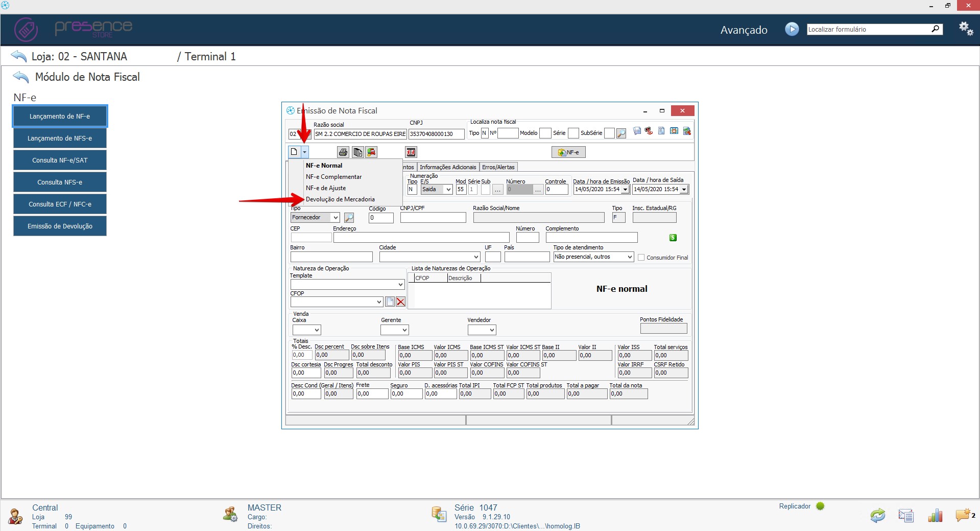Click the first document list icon at top right
This screenshot has height=531, width=980.
[637, 131]
